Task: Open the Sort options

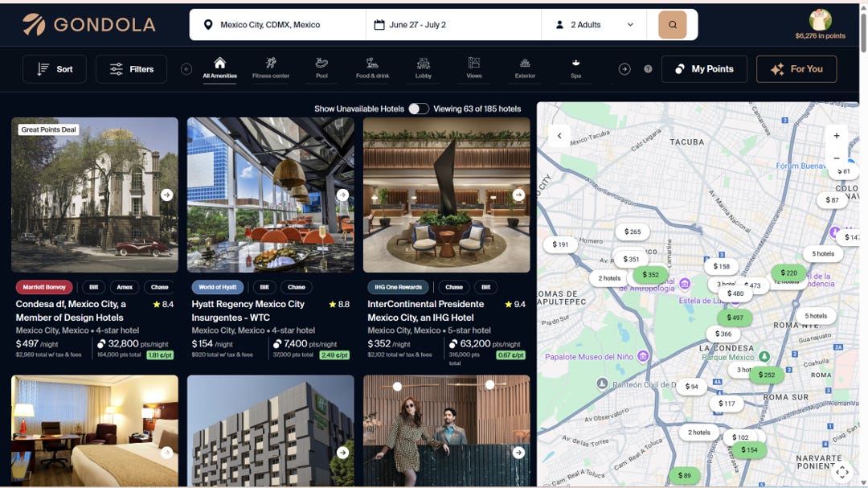Action: [x=55, y=69]
